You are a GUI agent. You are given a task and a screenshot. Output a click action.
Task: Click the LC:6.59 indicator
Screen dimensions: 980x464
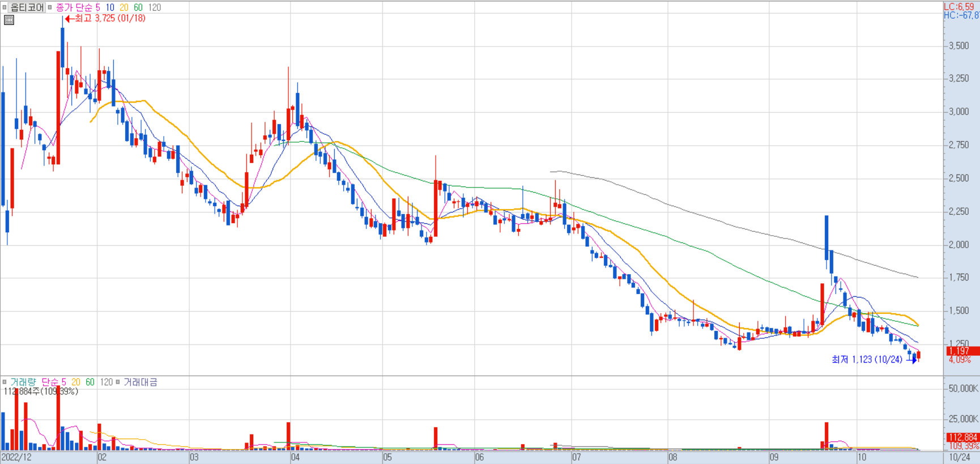959,7
